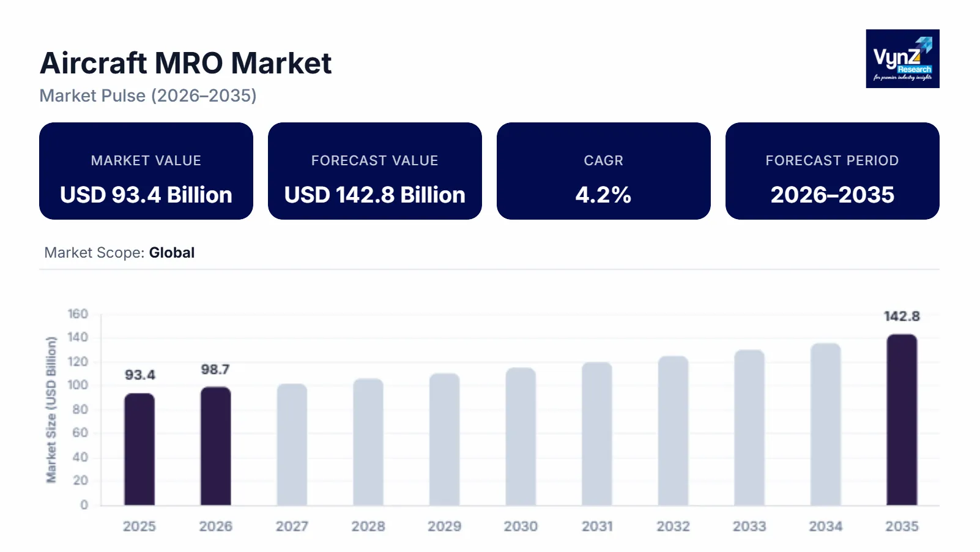Click the 120 y-axis tick label

tap(78, 362)
